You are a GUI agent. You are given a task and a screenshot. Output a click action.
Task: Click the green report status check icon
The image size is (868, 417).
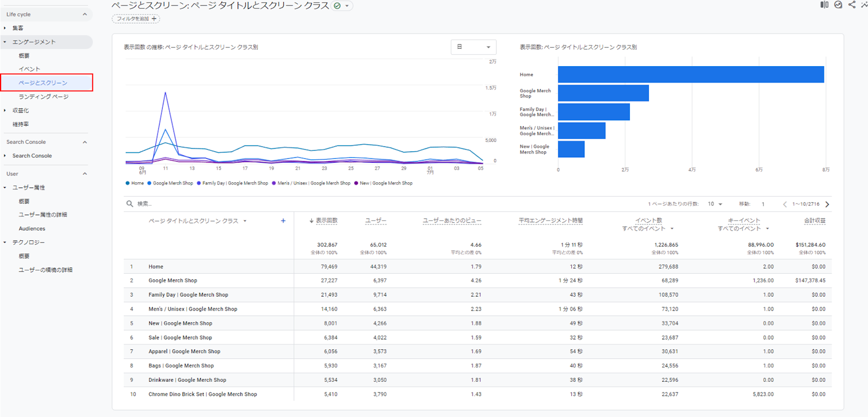pos(337,5)
